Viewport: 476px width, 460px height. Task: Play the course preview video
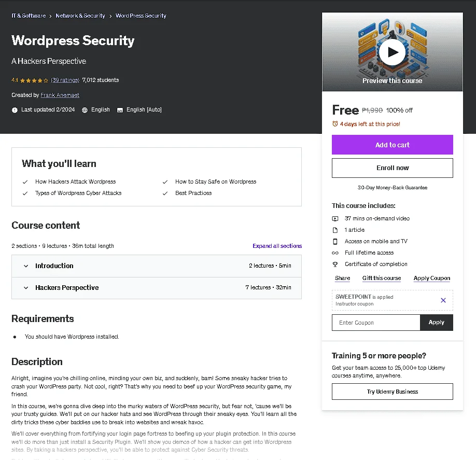(x=392, y=52)
